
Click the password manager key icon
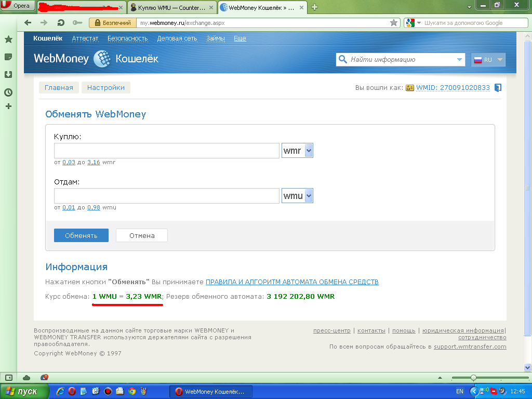click(x=77, y=23)
